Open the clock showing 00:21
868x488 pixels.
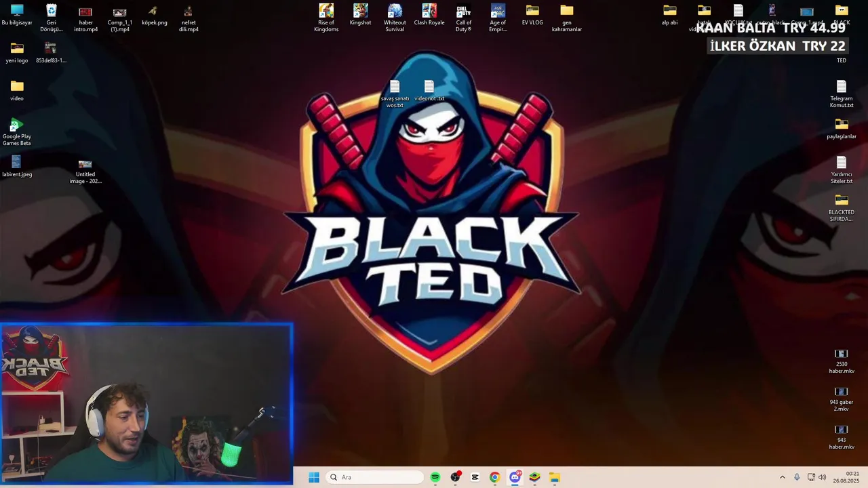tap(846, 477)
